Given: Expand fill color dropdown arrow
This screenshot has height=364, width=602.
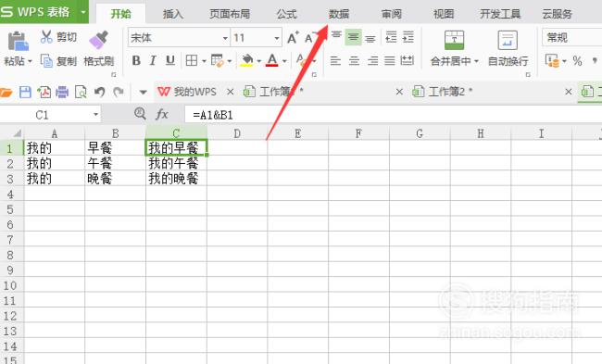Looking at the screenshot, I should [x=259, y=61].
